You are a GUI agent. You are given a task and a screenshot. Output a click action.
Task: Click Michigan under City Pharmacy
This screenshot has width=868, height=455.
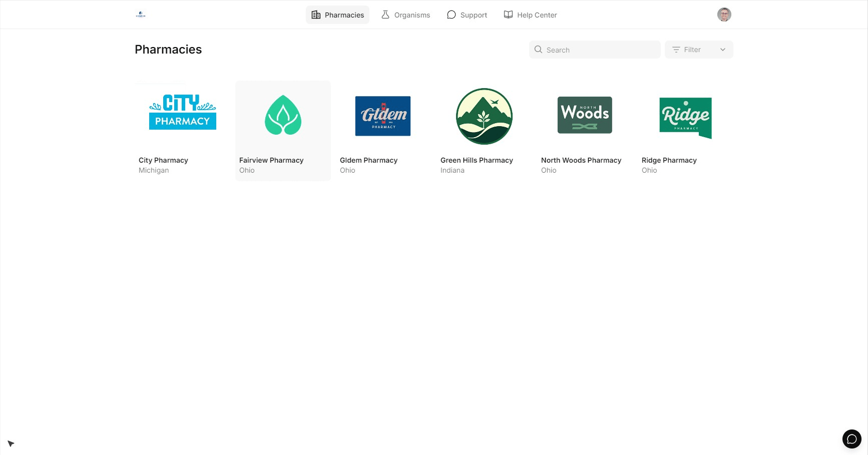point(154,170)
